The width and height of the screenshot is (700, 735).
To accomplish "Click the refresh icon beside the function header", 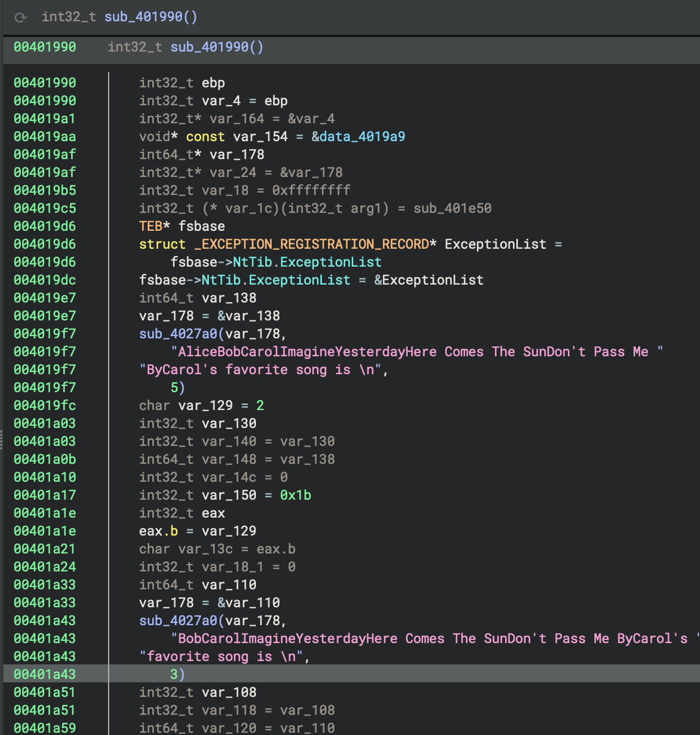I will point(21,17).
